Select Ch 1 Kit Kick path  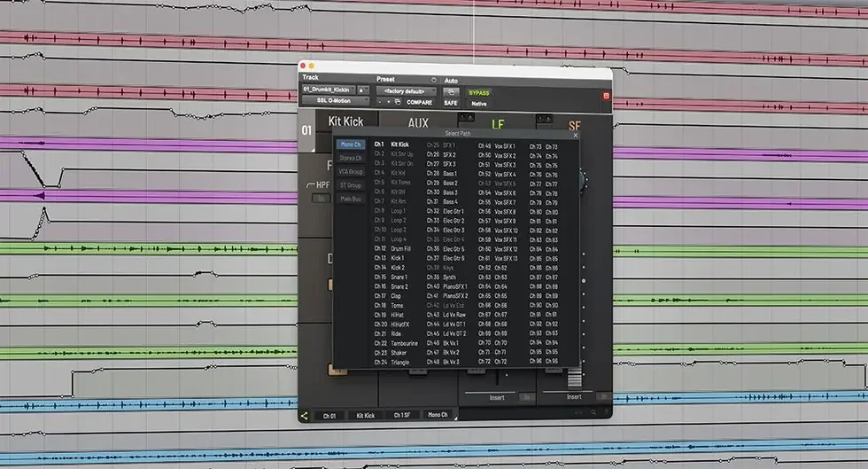(391, 145)
